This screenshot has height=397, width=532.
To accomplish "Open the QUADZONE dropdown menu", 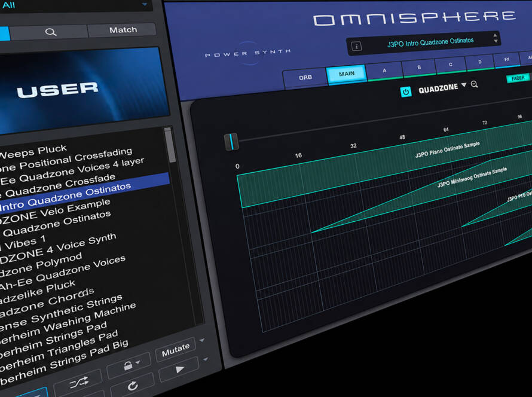I will pyautogui.click(x=442, y=88).
